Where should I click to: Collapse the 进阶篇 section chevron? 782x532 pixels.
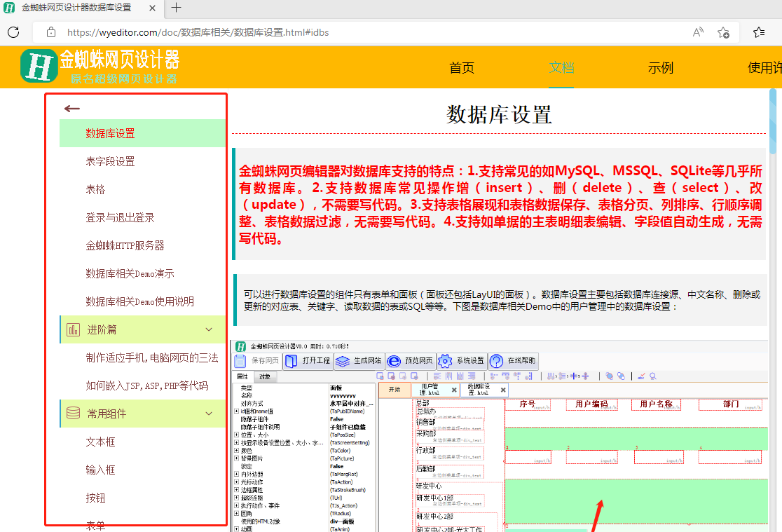[209, 329]
